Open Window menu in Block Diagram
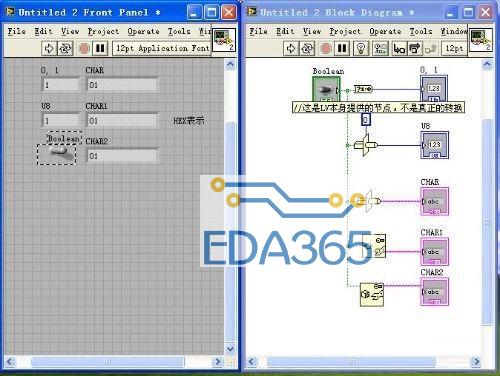Screen dimensions: 500x376 click(x=454, y=31)
